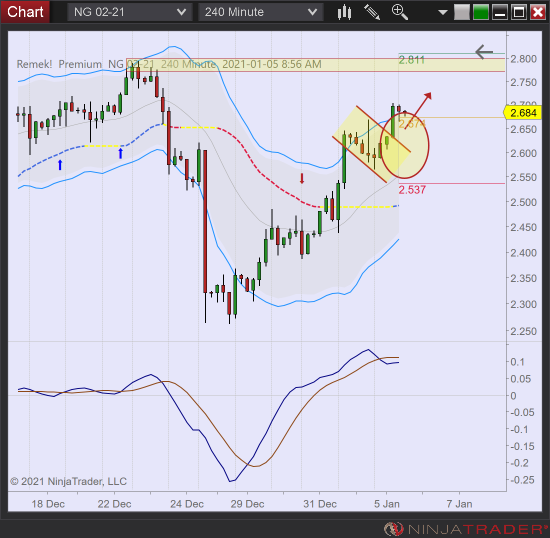Open the 240 Minute interval dropdown
Screen dimensions: 550x538
click(261, 12)
